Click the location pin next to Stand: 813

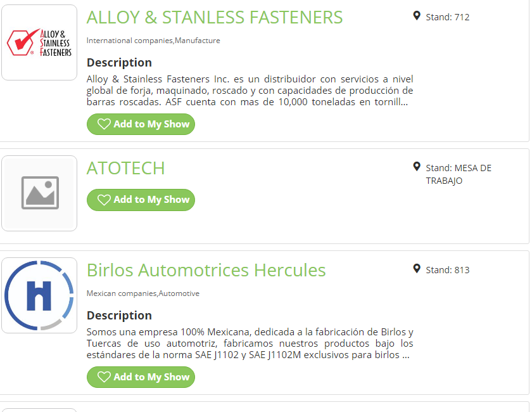pos(417,269)
